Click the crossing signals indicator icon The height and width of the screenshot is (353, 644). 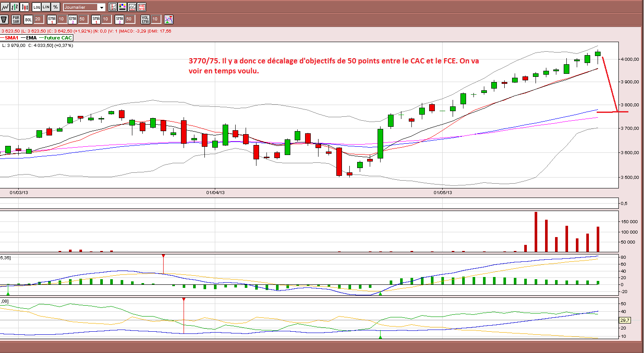(x=169, y=19)
